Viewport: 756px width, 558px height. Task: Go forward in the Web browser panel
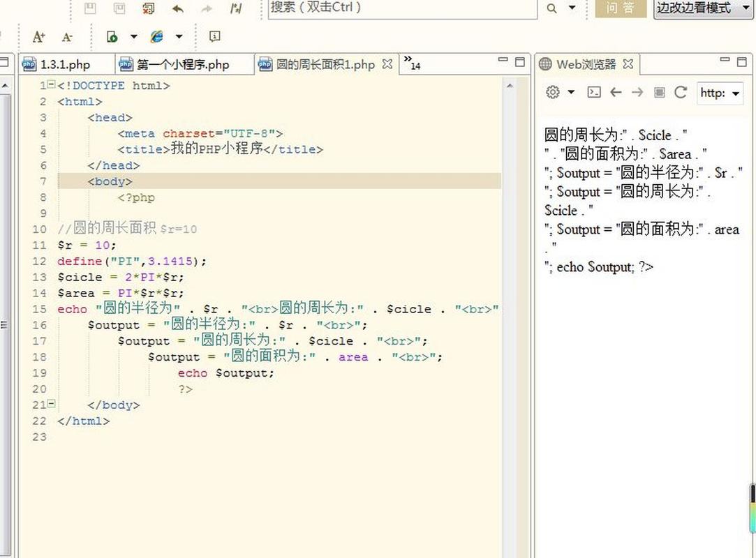pyautogui.click(x=637, y=92)
